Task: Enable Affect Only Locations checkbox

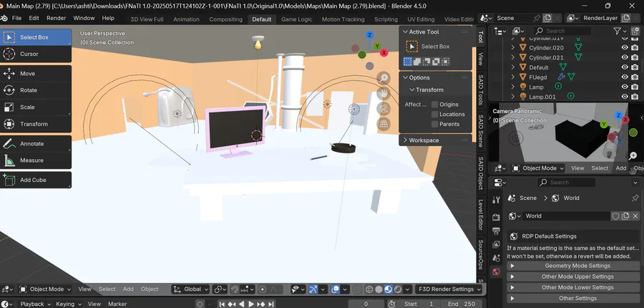Action: click(434, 115)
